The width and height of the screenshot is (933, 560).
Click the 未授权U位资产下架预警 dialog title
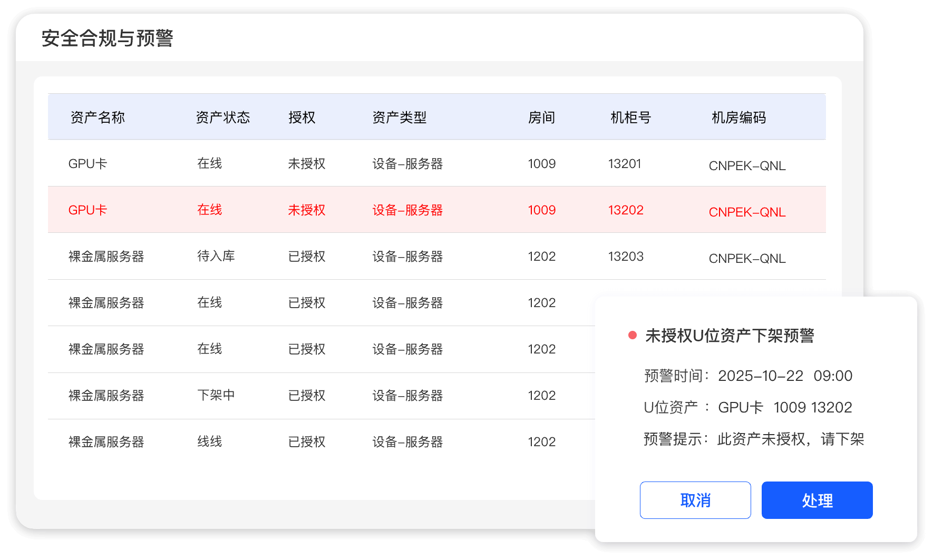click(x=730, y=336)
